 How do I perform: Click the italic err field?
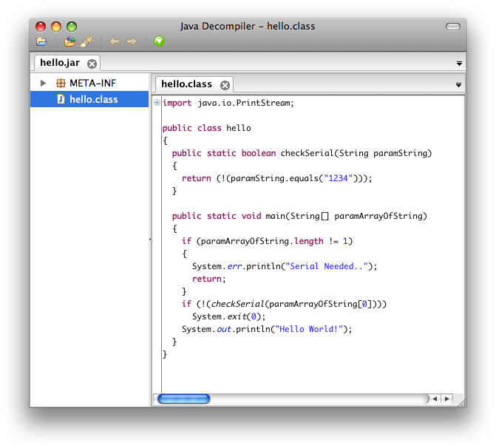234,266
